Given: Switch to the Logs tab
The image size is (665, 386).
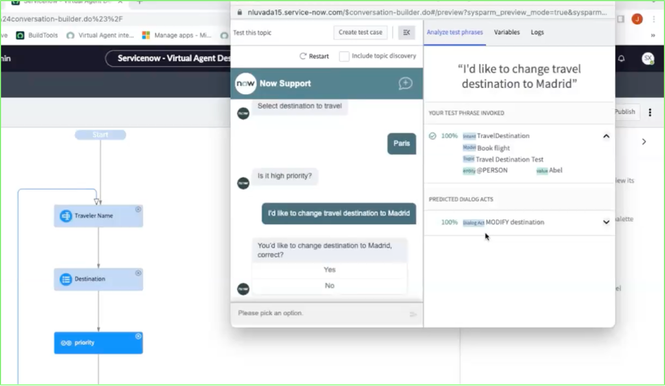Looking at the screenshot, I should pos(537,32).
